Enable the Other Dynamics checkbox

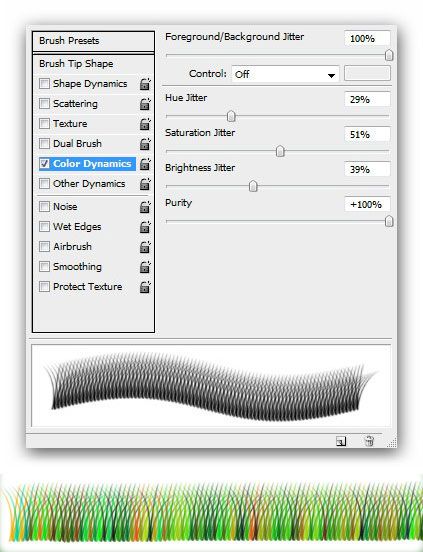44,184
